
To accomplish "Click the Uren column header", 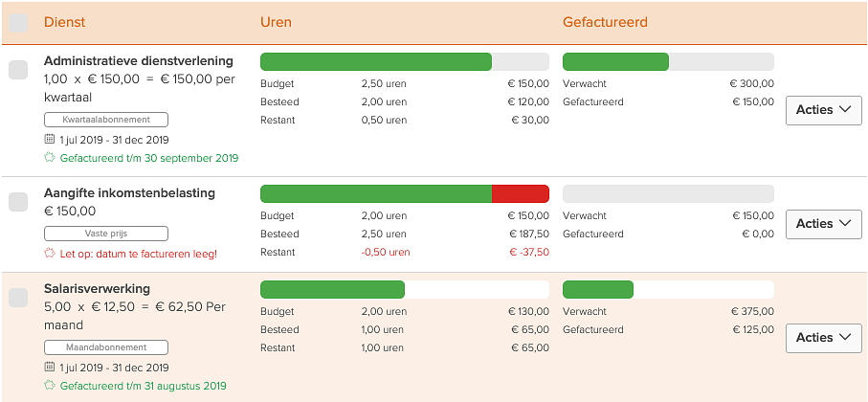I will (x=276, y=21).
